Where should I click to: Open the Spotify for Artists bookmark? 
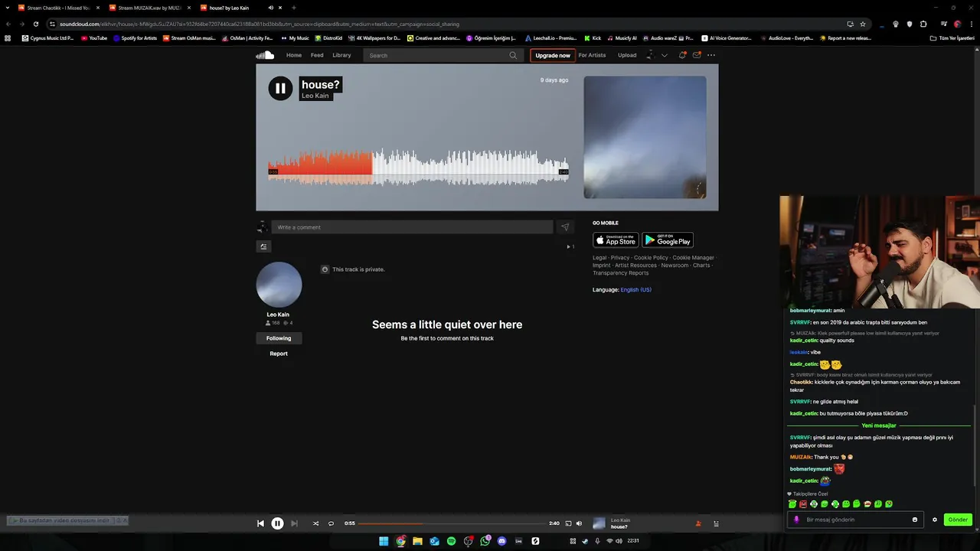tap(136, 37)
